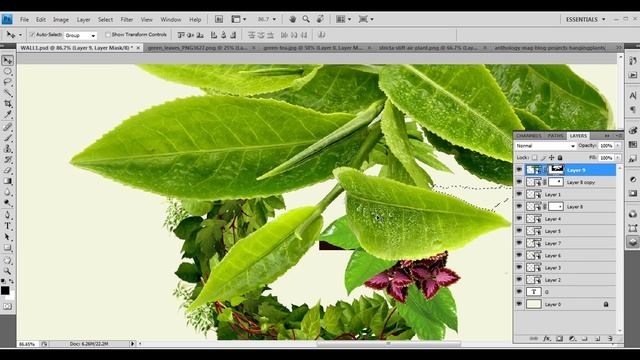Screen dimensions: 640x360
Task: Select the Dodge tool
Action: pyautogui.click(x=8, y=203)
